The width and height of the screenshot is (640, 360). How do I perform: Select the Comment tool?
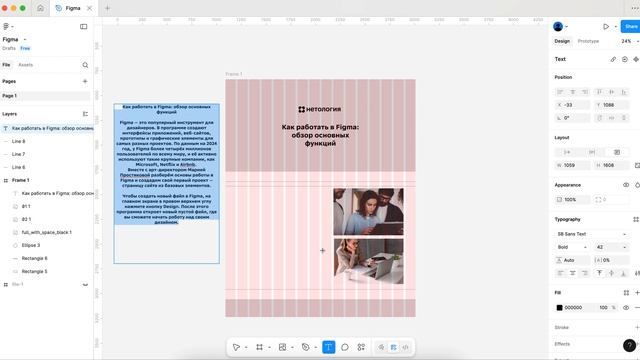[345, 347]
